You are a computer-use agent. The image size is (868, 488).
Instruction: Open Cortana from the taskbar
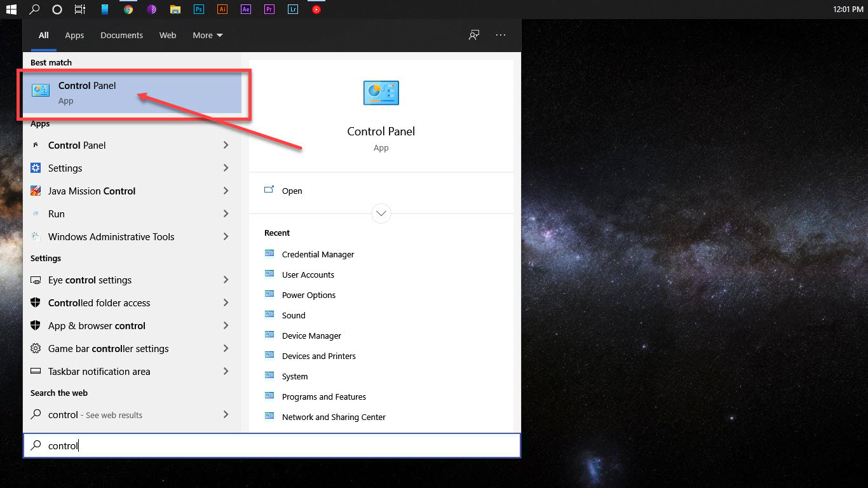[x=57, y=9]
